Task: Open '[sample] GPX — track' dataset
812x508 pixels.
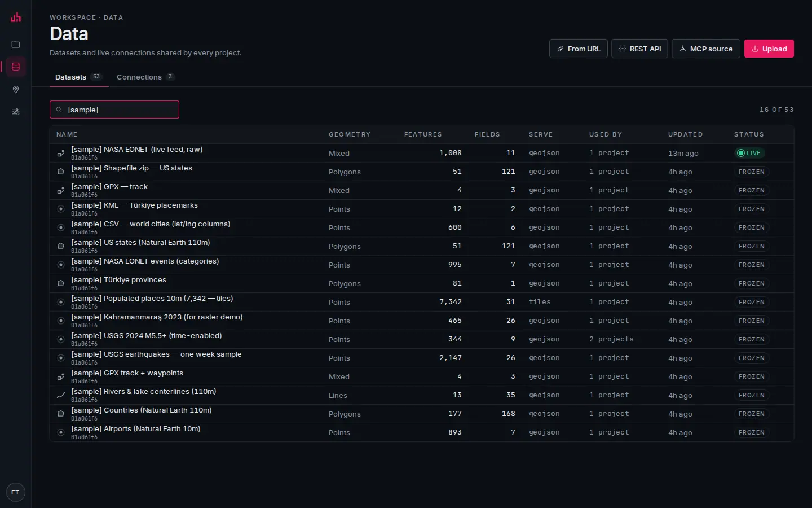Action: point(109,187)
